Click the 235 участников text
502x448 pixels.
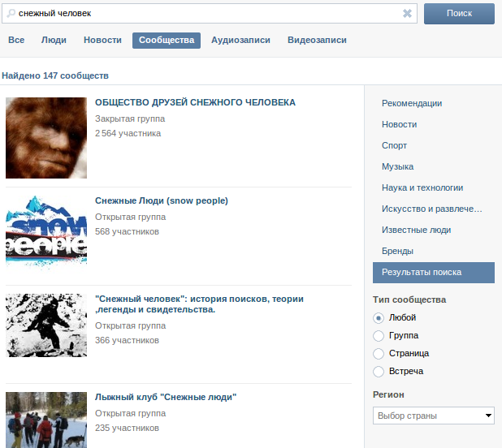[x=127, y=428]
